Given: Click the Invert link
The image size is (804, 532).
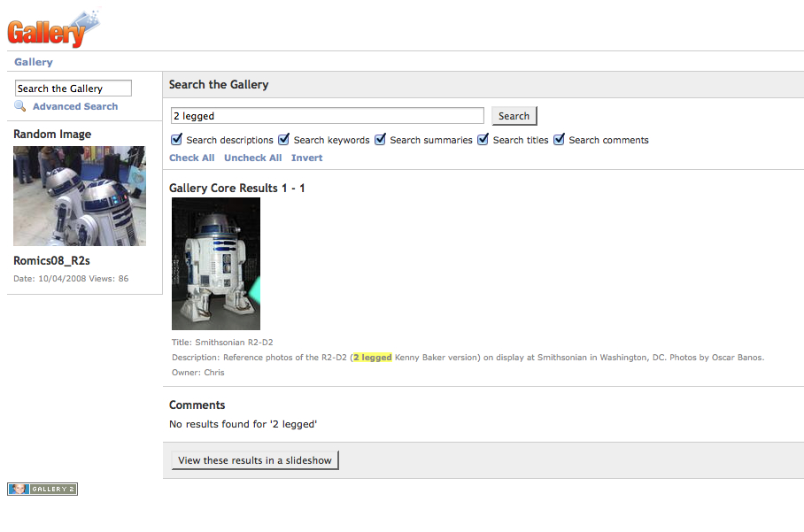Looking at the screenshot, I should pyautogui.click(x=306, y=158).
